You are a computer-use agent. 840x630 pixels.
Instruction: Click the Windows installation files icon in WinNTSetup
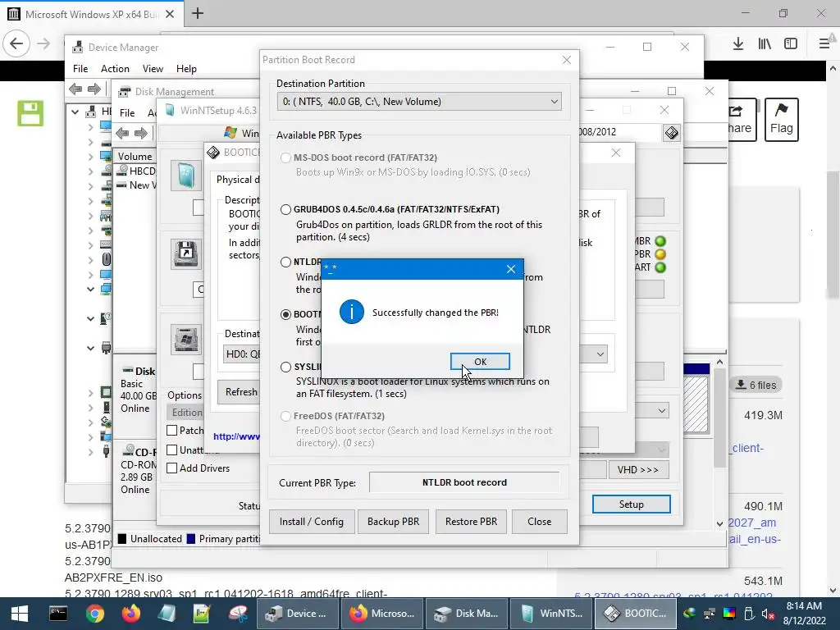tap(186, 176)
